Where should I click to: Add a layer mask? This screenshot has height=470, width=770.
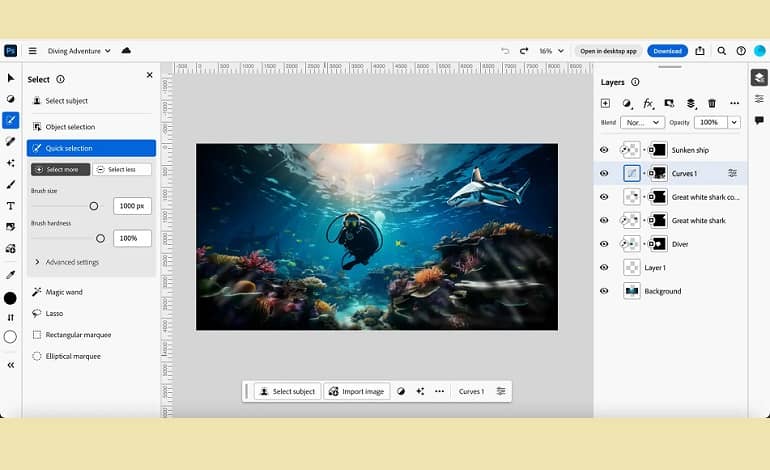pyautogui.click(x=669, y=103)
